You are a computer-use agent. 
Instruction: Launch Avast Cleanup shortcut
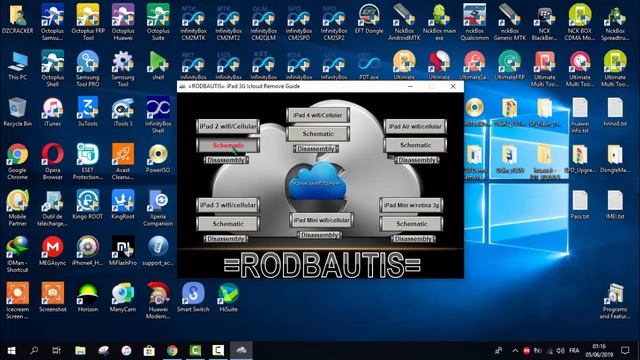[123, 161]
